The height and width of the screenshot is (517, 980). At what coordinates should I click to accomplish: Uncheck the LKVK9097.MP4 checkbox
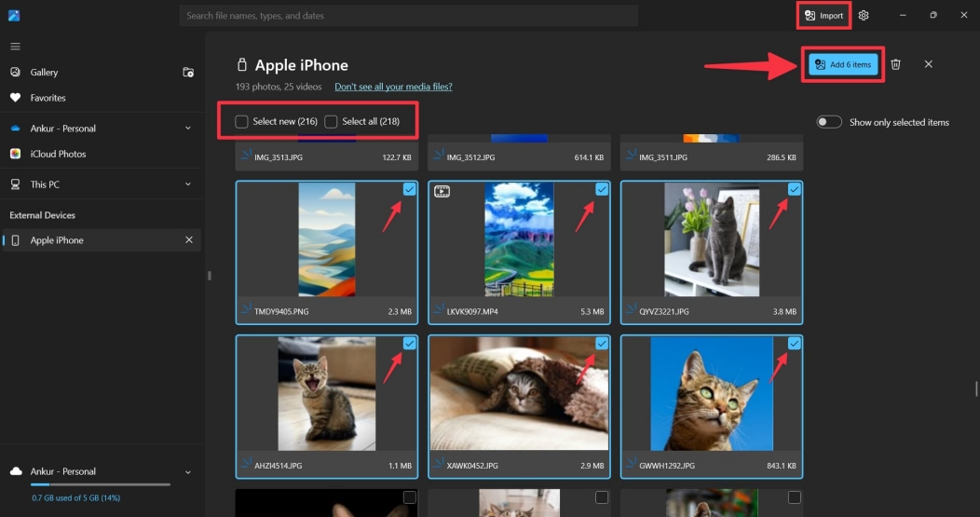[x=601, y=189]
